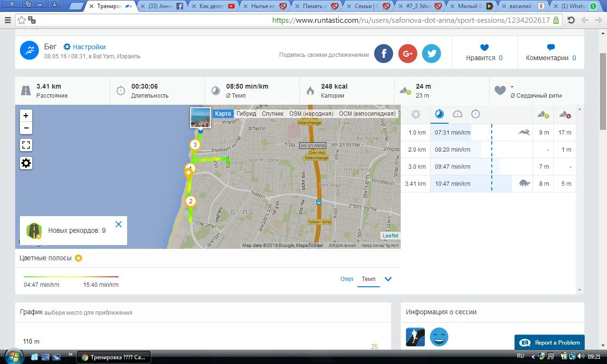Click the padlock security icon
Screen dimensions: 607x364
(x=556, y=20)
